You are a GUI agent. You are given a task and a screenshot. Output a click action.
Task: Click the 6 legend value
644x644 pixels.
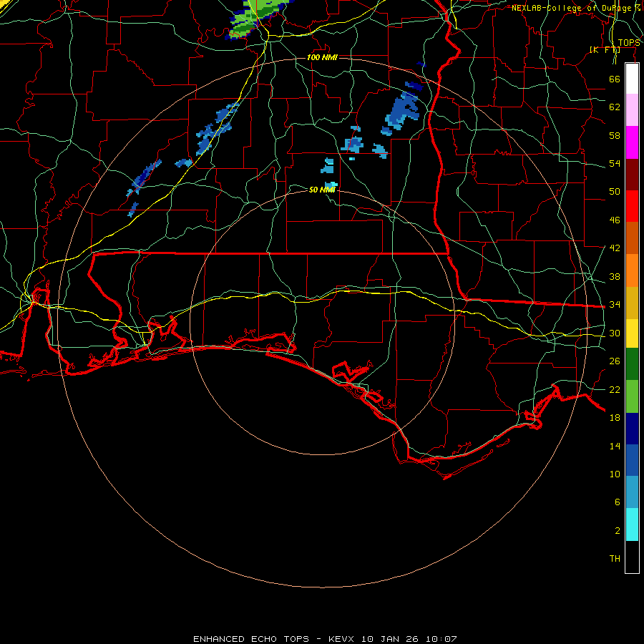tap(617, 502)
